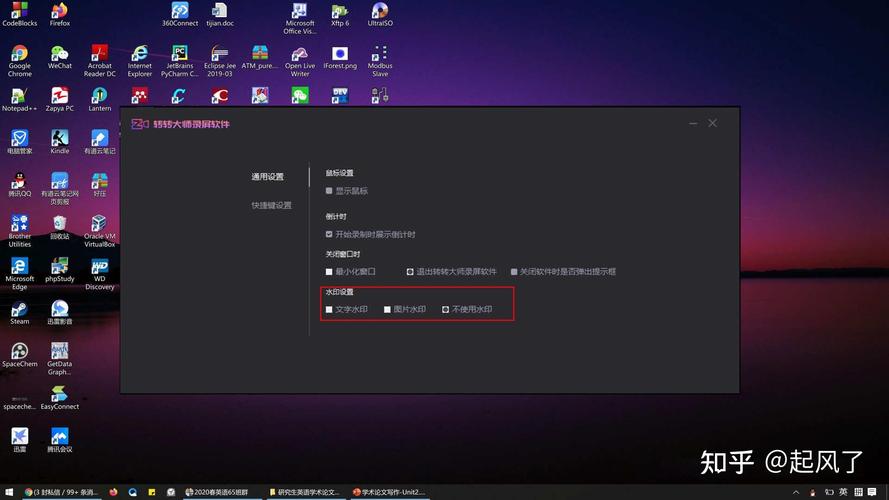Open Firefox desktop shortcut
The height and width of the screenshot is (500, 889).
(60, 14)
